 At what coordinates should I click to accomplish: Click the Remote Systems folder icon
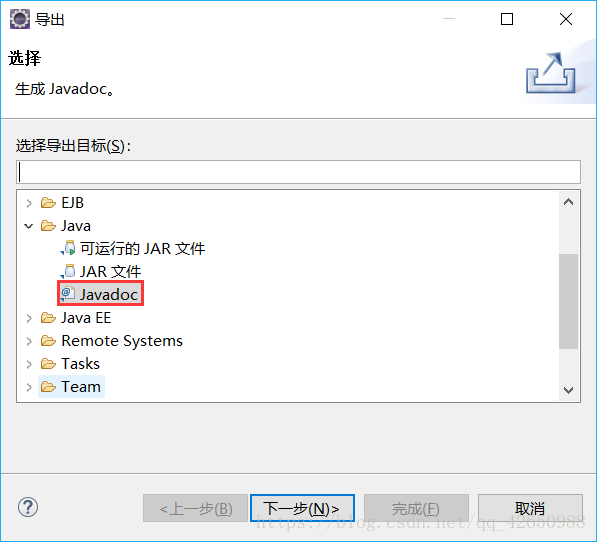tap(48, 341)
